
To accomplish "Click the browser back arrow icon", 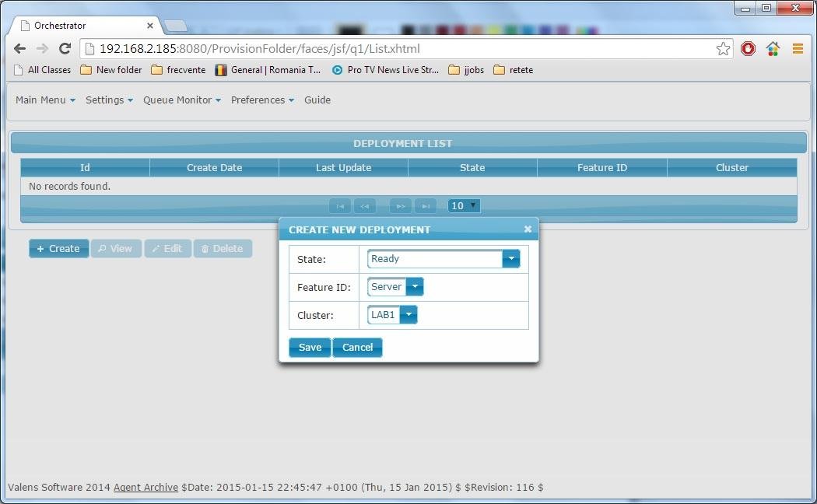I will (19, 48).
